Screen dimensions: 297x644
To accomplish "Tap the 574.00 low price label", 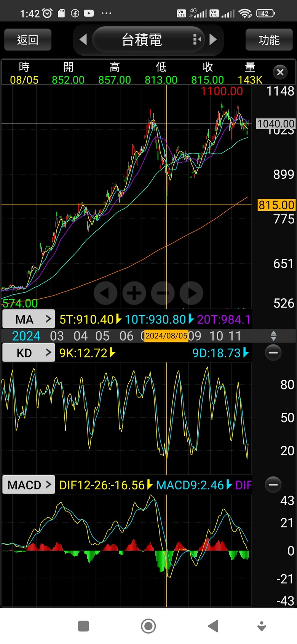I will (20, 303).
